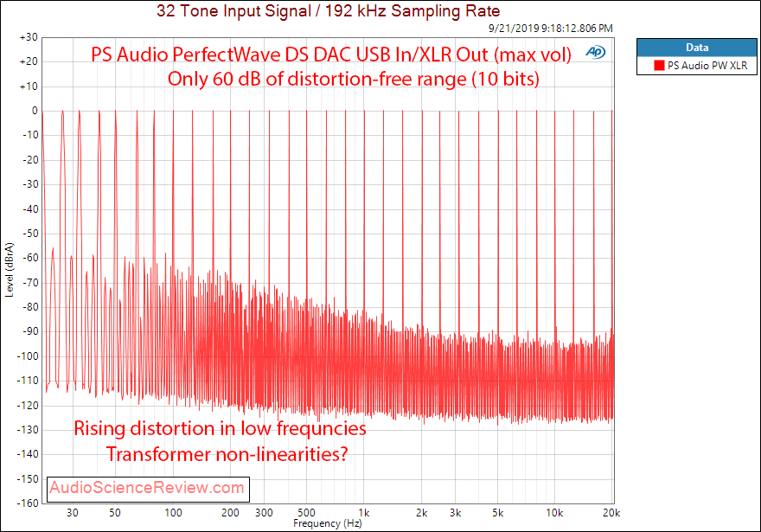This screenshot has height=532, width=761.
Task: Click the +20 y-axis tick label
Action: tap(29, 61)
